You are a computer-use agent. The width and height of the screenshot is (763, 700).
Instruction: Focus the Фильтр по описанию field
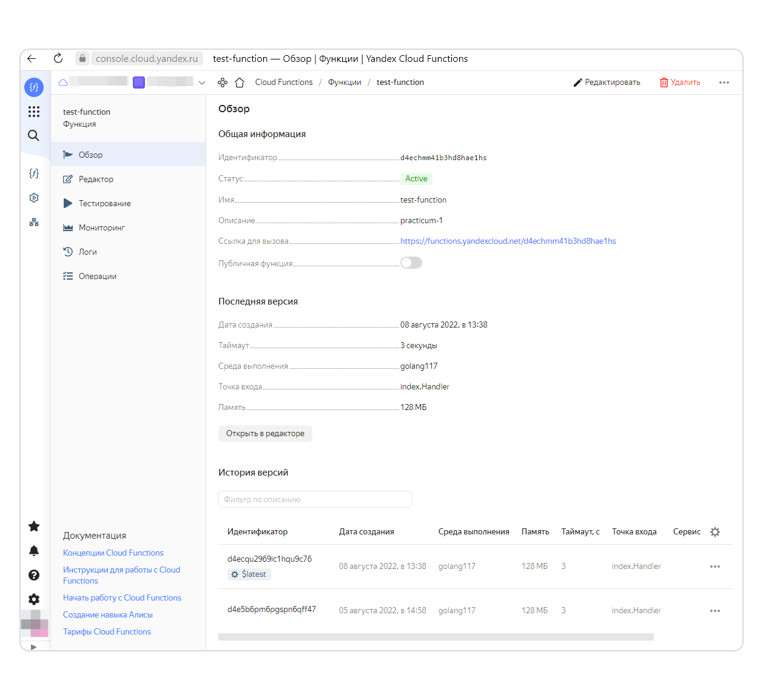tap(315, 499)
